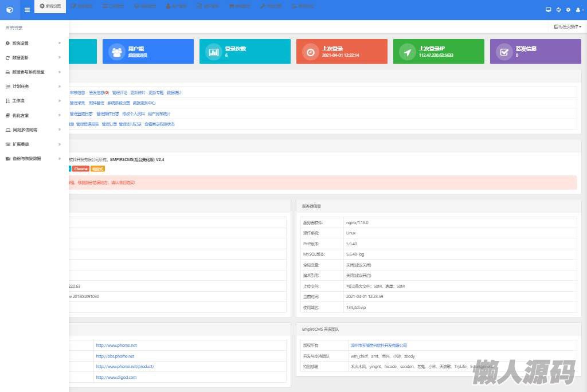Select the 系统设置 tab in top navigation
The height and width of the screenshot is (392, 587).
tap(50, 6)
